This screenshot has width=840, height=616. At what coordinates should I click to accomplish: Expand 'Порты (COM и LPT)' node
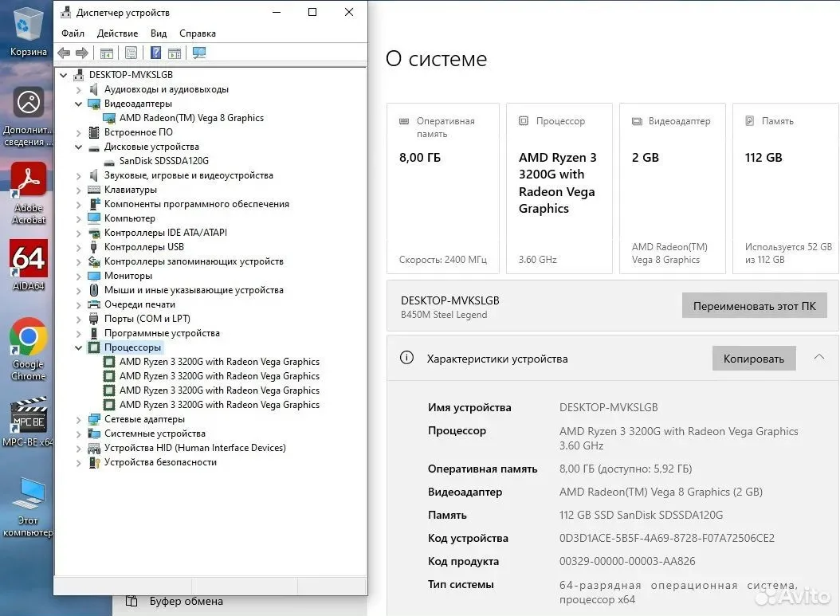point(79,319)
